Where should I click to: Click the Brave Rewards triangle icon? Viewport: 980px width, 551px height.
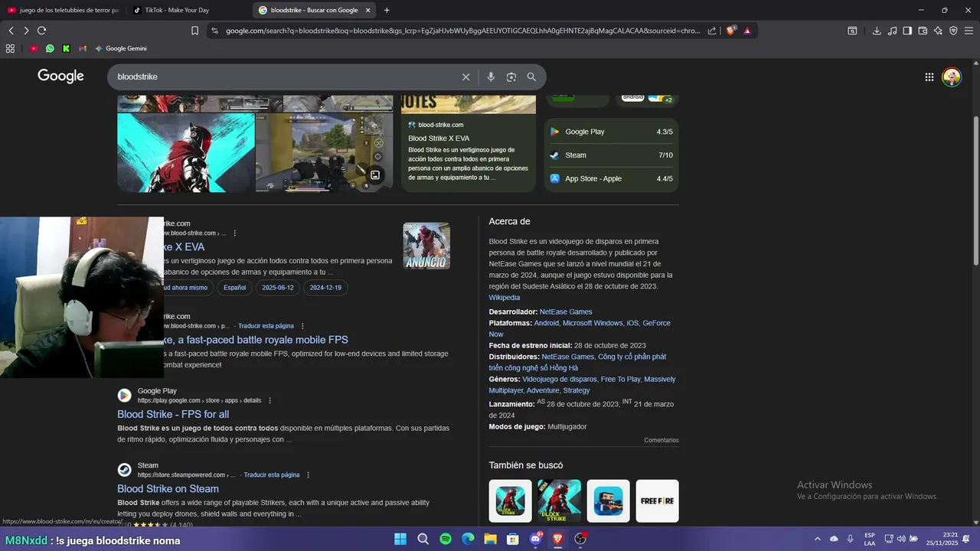tap(747, 31)
